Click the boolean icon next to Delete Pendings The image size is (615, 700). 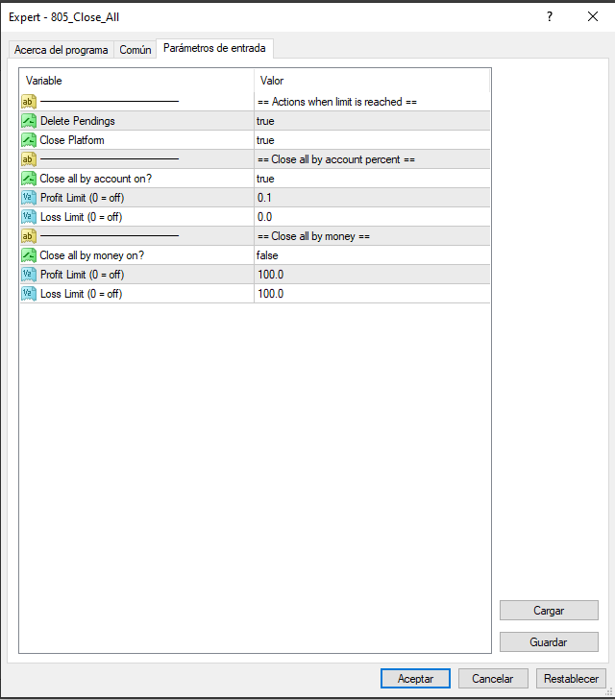point(29,121)
